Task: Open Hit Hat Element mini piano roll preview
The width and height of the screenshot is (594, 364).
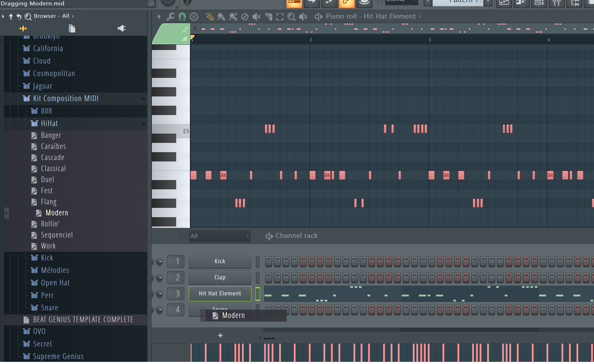Action: click(x=429, y=294)
